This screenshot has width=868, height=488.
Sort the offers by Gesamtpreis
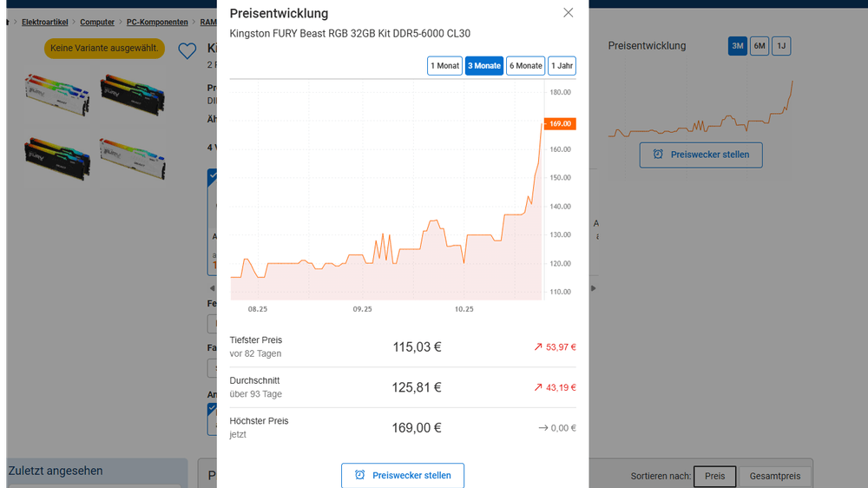pos(776,476)
